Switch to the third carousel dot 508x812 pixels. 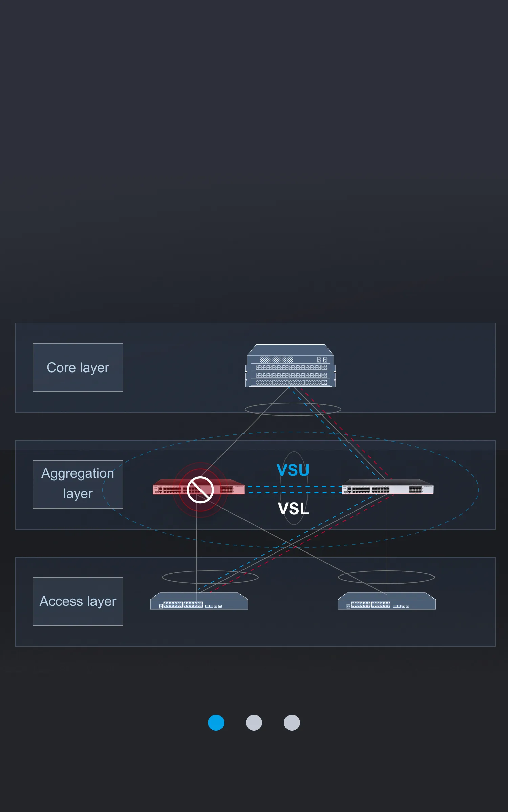point(292,723)
